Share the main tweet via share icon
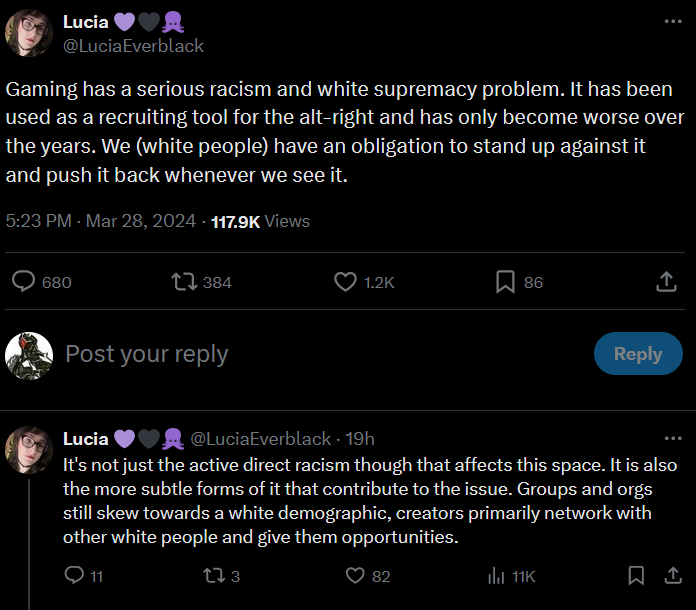This screenshot has height=610, width=696. [x=666, y=281]
